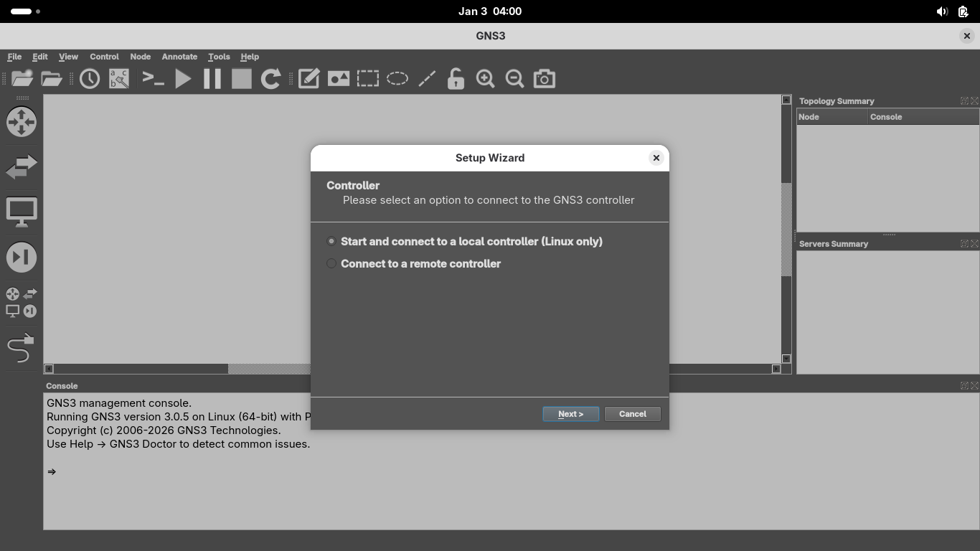Click the Reload all nodes icon
The image size is (980, 551).
270,79
